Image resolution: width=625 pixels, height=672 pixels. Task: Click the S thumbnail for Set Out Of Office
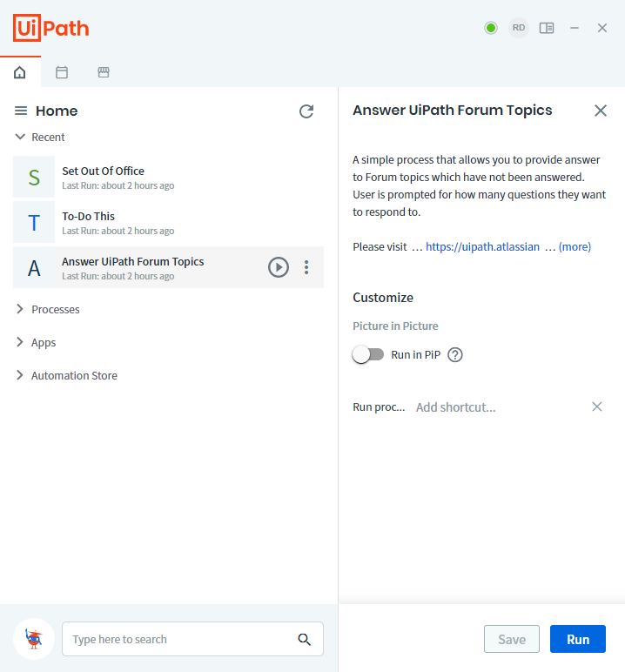tap(34, 177)
